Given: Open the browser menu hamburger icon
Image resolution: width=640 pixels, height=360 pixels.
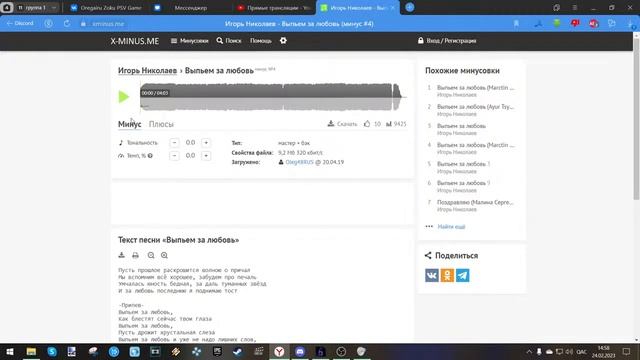Looking at the screenshot, I should coord(575,7).
